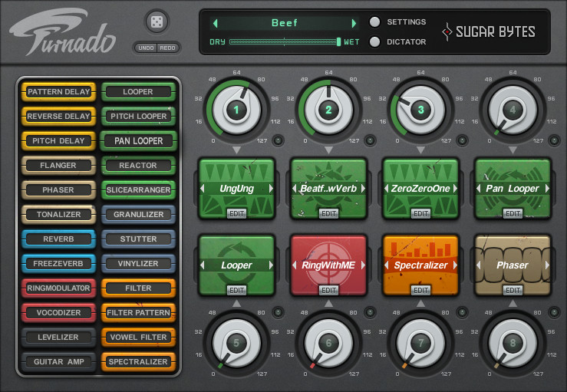Image resolution: width=567 pixels, height=392 pixels.
Task: Click previous arrow on Pan Looper slot
Action: tap(479, 189)
